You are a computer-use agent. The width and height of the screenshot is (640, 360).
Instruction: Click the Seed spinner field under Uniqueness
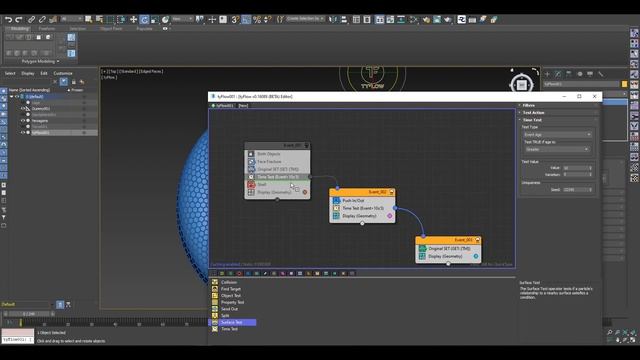click(x=577, y=190)
